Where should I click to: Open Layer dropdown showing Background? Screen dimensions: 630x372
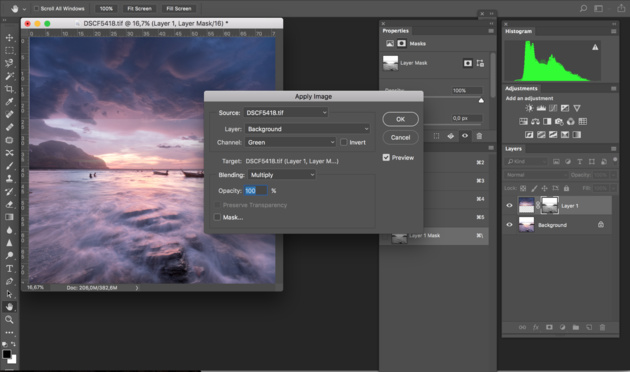coord(307,129)
